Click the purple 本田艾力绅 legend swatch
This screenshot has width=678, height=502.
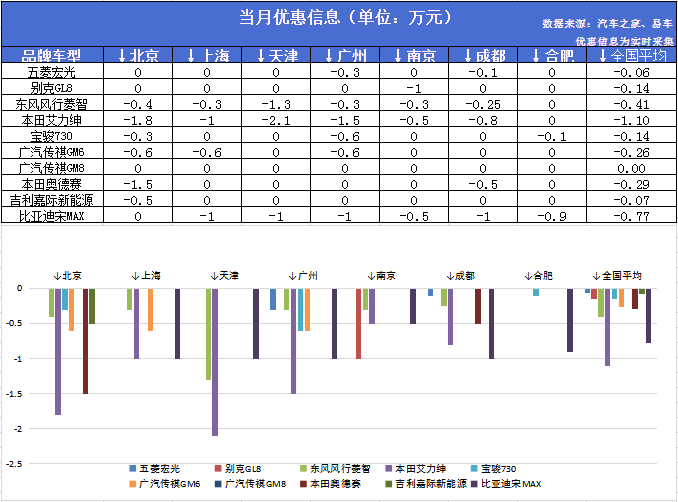point(389,468)
